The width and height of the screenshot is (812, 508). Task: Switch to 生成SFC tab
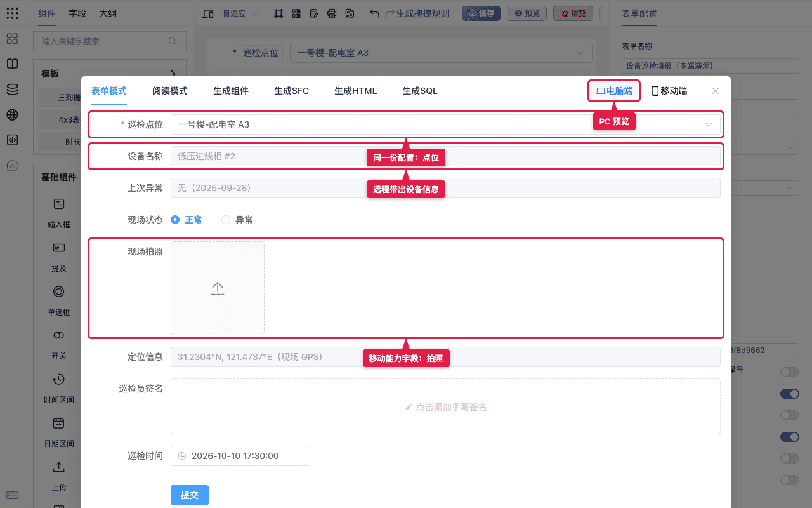292,91
